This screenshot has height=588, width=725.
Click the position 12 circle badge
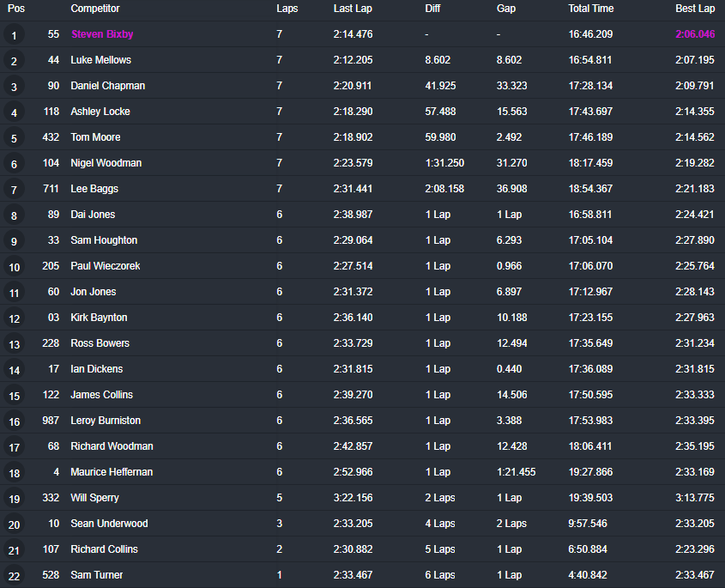click(14, 318)
